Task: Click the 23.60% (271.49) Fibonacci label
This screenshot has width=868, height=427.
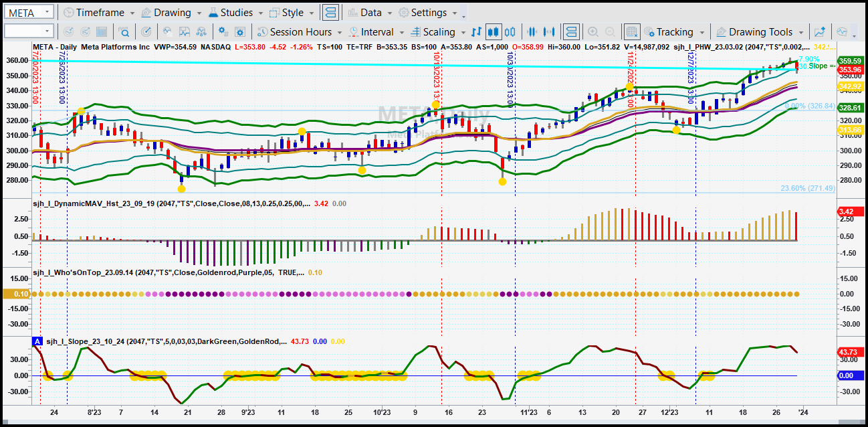Action: pos(808,188)
